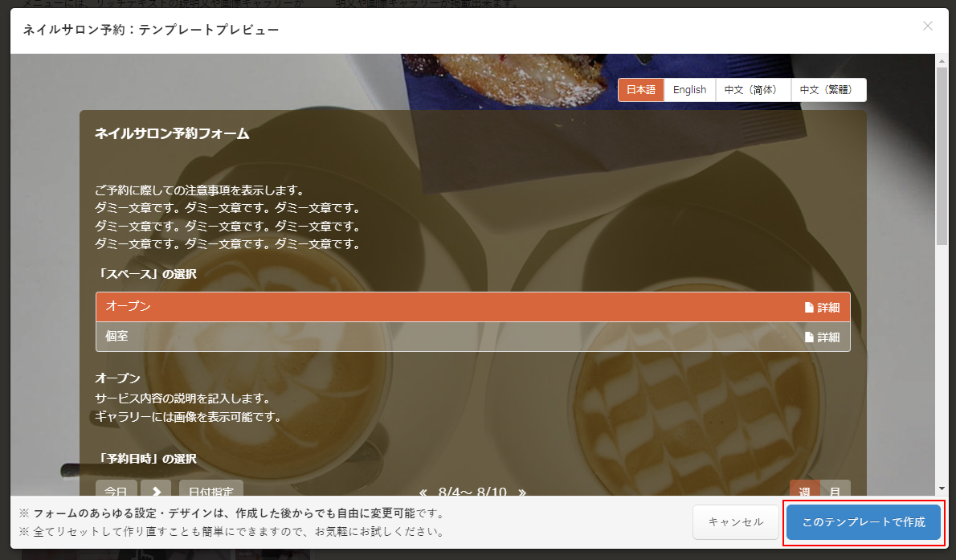Click the right chevron next to 今日
This screenshot has width=956, height=560.
point(156,490)
